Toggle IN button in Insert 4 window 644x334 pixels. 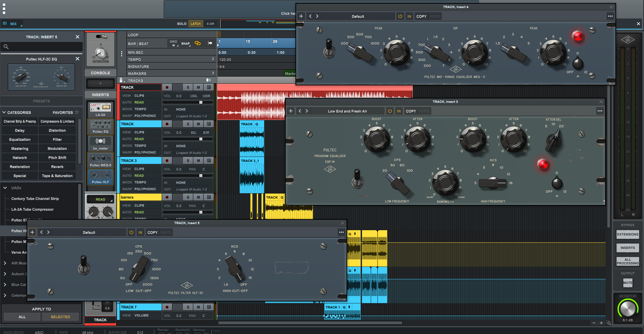409,16
